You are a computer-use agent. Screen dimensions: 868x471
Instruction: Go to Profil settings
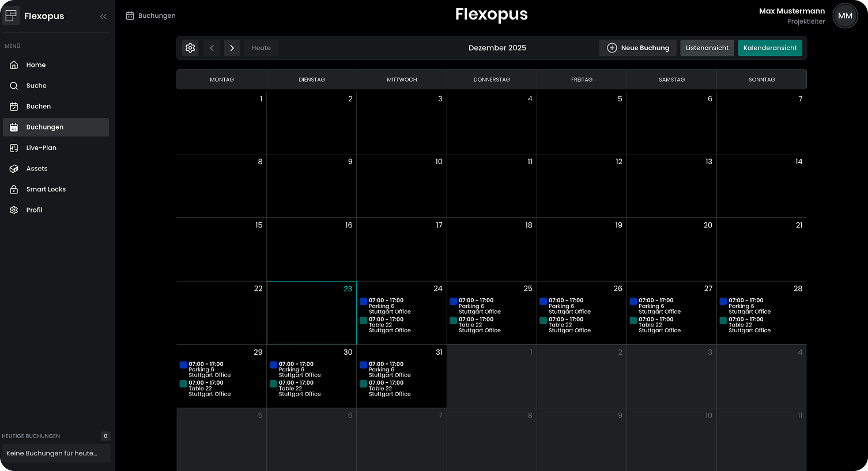pos(34,210)
